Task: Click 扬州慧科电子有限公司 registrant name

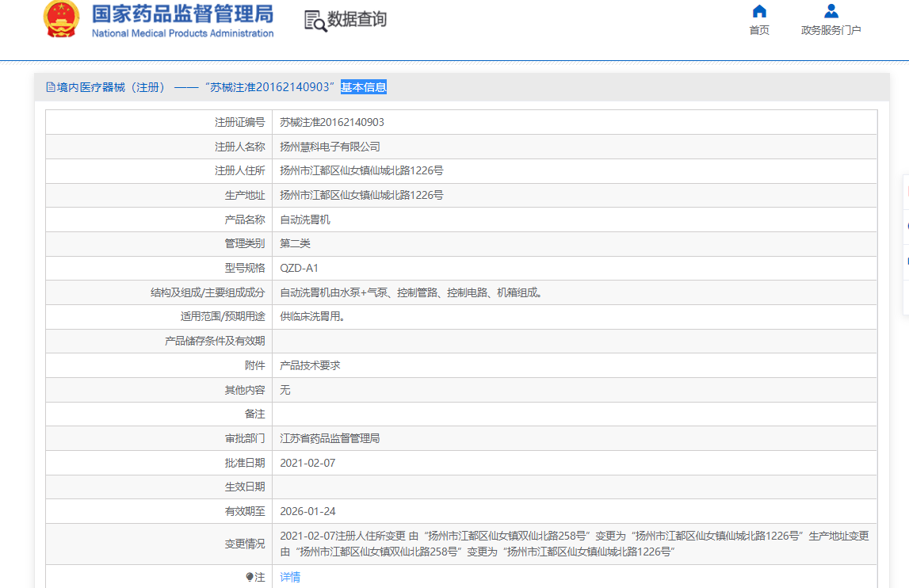Action: pyautogui.click(x=330, y=147)
